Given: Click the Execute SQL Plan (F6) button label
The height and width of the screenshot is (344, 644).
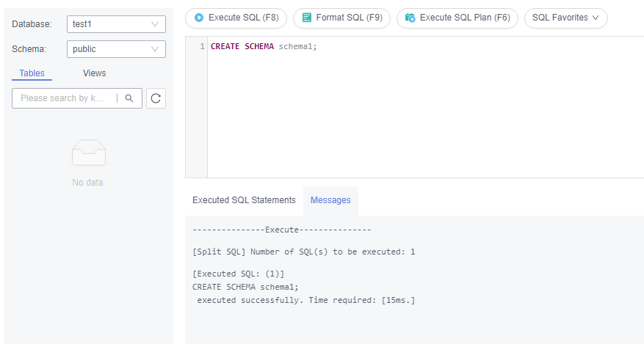Looking at the screenshot, I should pos(465,18).
